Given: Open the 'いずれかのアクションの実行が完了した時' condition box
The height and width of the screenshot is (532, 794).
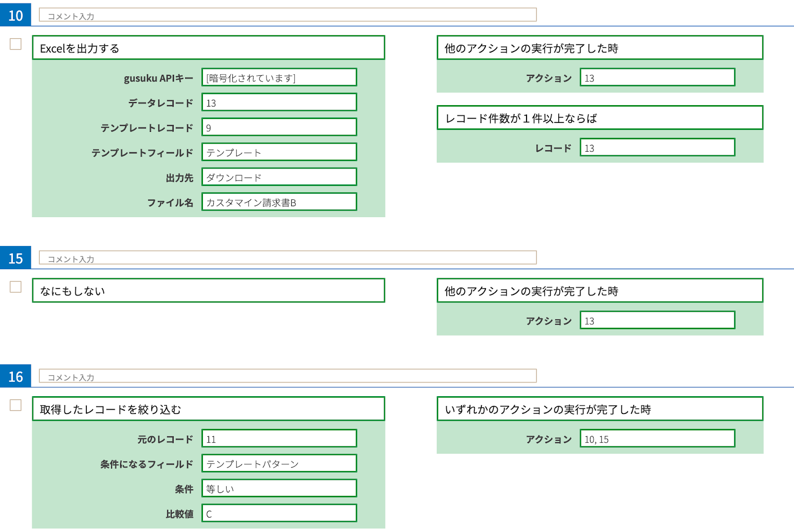Looking at the screenshot, I should pyautogui.click(x=600, y=409).
